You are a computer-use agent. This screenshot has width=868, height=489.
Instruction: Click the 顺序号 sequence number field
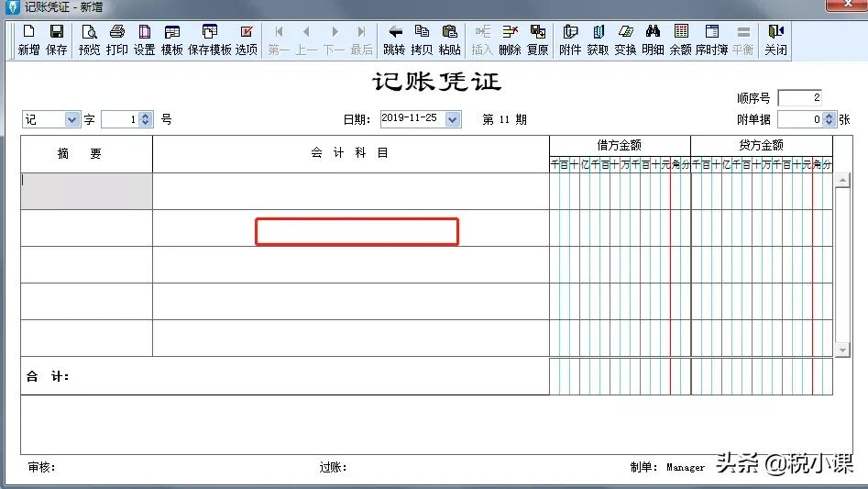(x=799, y=98)
